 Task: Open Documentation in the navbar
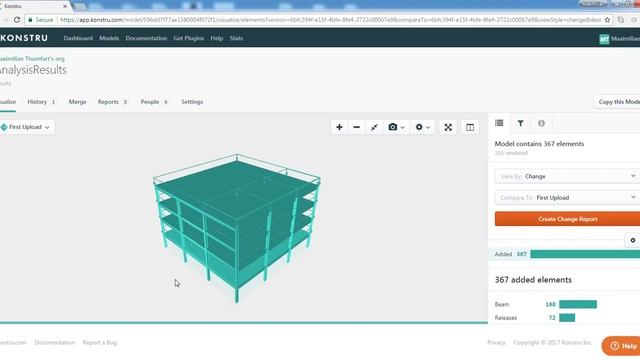click(x=146, y=38)
